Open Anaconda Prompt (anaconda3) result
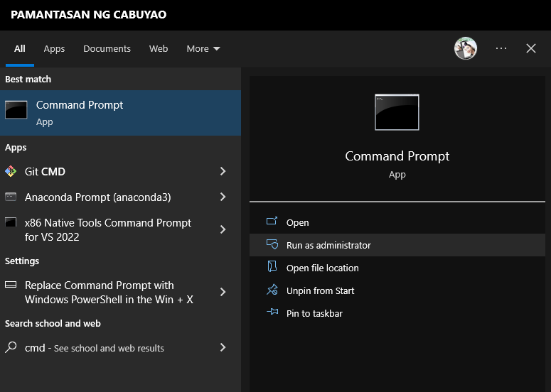Image resolution: width=551 pixels, height=392 pixels. tap(120, 197)
